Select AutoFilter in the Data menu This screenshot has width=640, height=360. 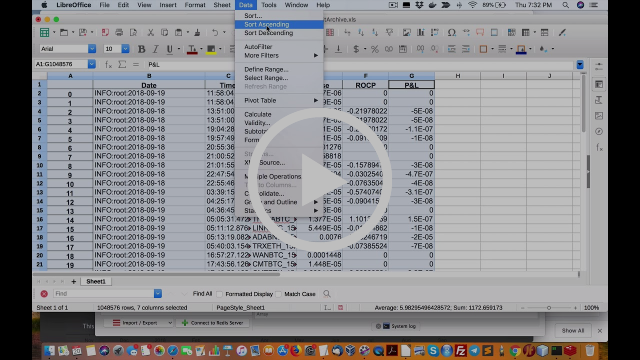click(258, 47)
